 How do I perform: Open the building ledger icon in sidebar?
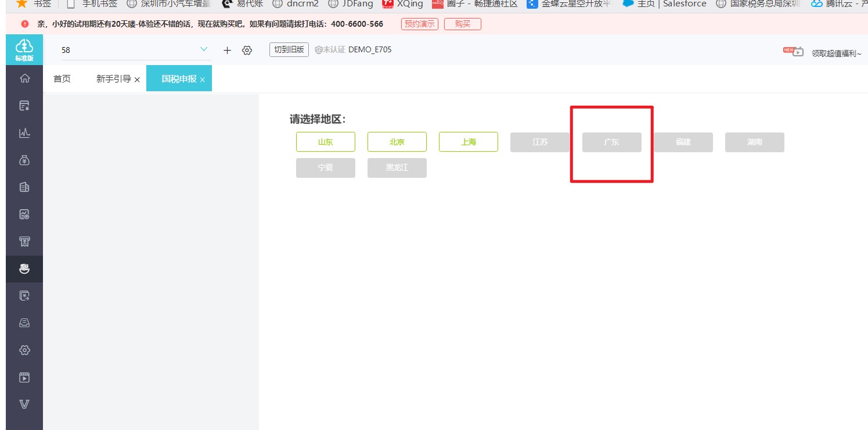click(24, 187)
